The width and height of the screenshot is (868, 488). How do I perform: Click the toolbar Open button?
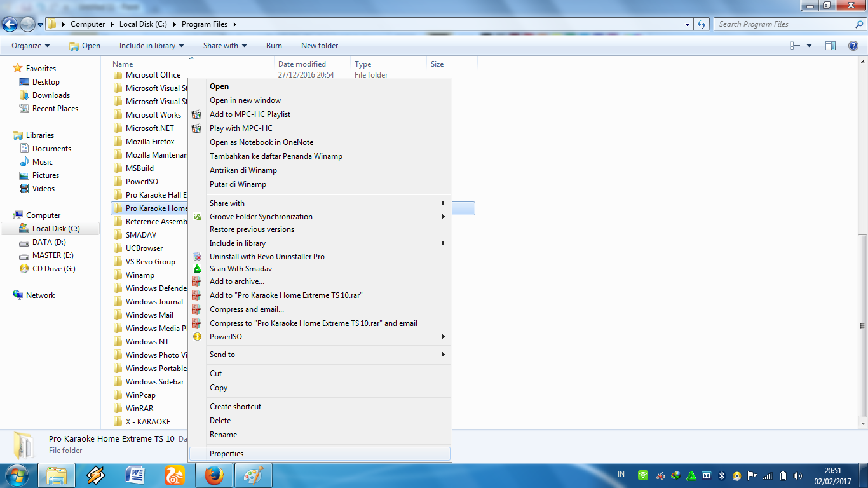click(85, 46)
